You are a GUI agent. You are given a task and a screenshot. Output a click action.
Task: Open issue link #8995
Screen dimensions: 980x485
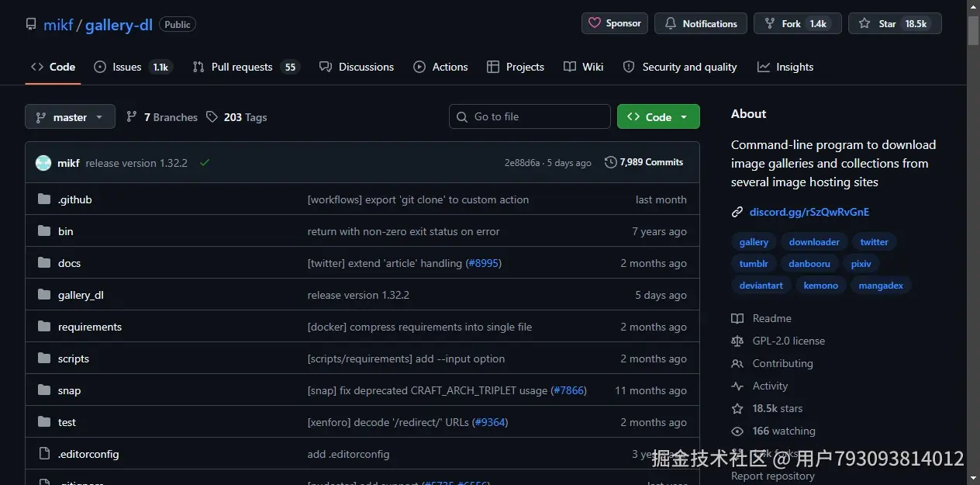[484, 263]
